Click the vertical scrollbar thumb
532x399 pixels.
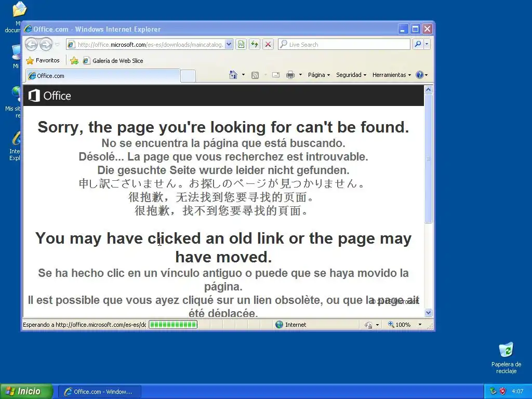coord(428,158)
